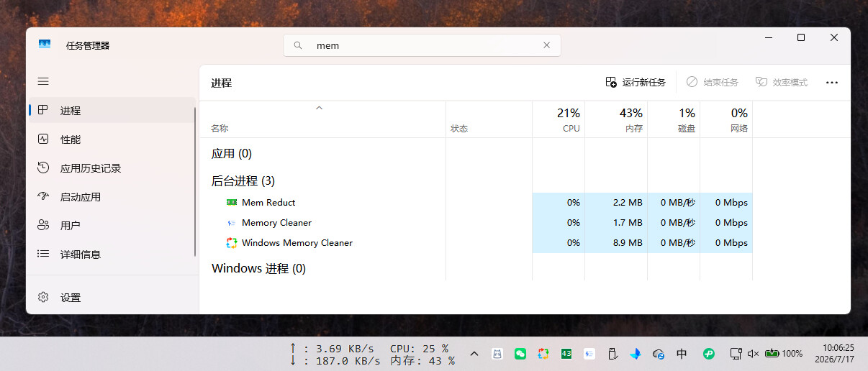Click the sidebar vertical scrollbar
Screen dimensions: 868x371
tap(195, 182)
